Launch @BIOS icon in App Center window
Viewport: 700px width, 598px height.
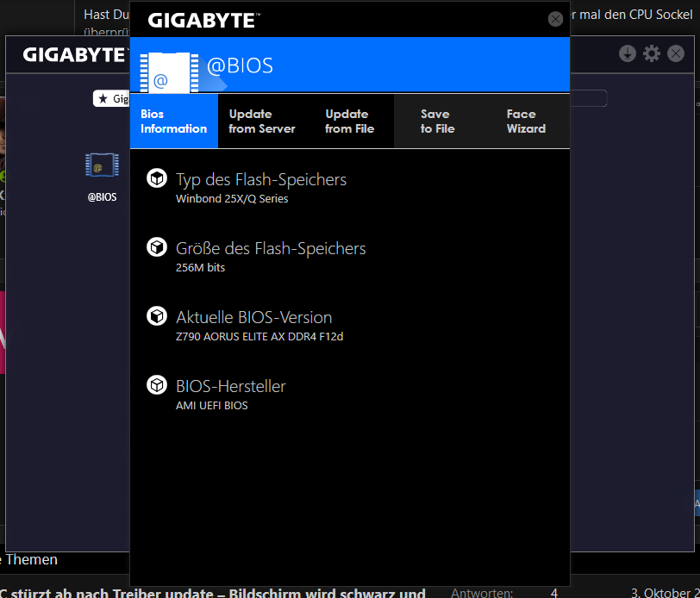pyautogui.click(x=103, y=165)
